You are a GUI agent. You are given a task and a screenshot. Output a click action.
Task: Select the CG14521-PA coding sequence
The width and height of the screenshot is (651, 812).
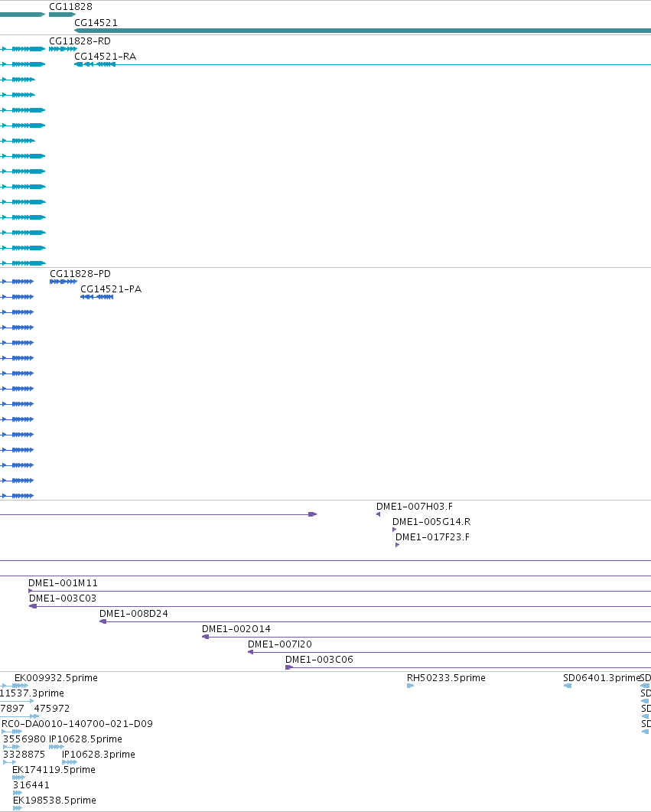pos(96,297)
